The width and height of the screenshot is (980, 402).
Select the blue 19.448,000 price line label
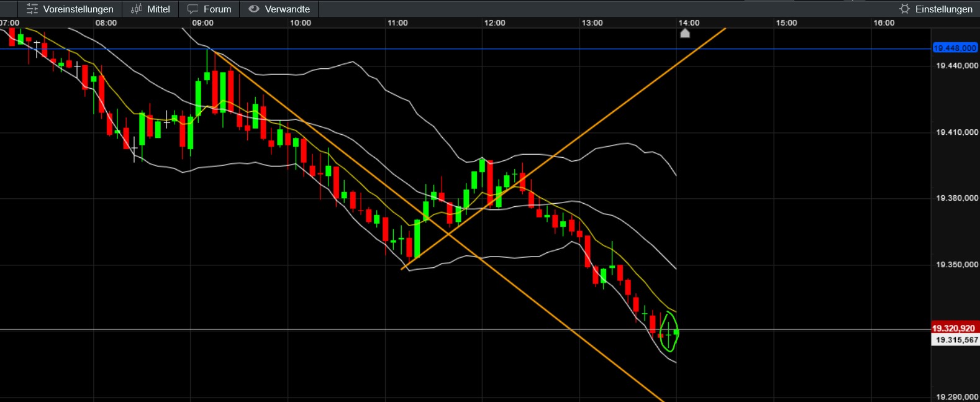pyautogui.click(x=955, y=48)
